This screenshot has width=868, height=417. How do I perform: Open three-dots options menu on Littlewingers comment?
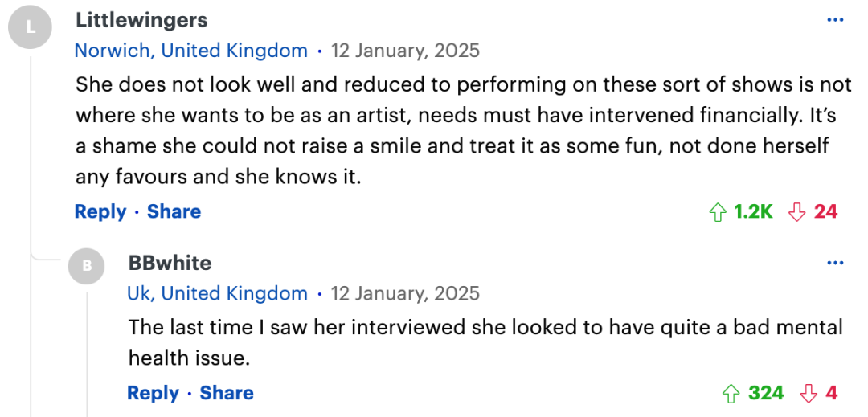point(835,20)
